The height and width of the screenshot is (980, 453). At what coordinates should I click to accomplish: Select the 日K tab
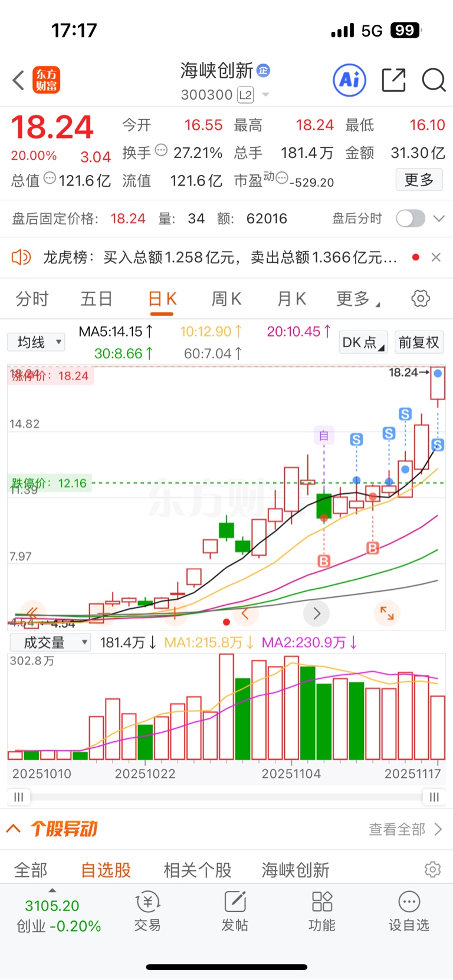162,299
